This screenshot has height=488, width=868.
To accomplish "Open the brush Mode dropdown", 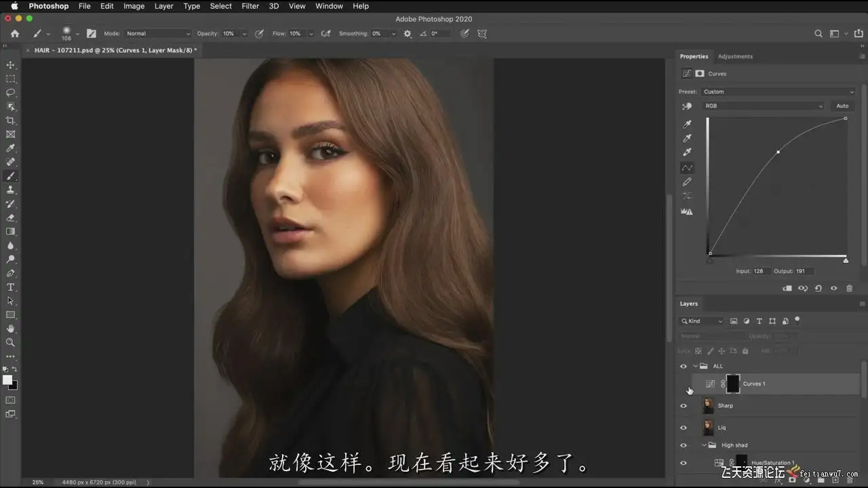I will click(158, 33).
